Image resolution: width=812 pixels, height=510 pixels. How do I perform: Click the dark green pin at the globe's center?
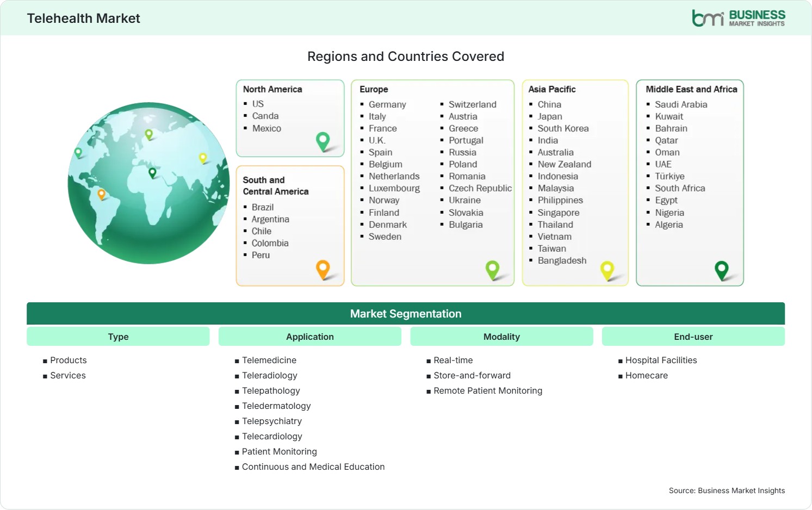coord(152,173)
